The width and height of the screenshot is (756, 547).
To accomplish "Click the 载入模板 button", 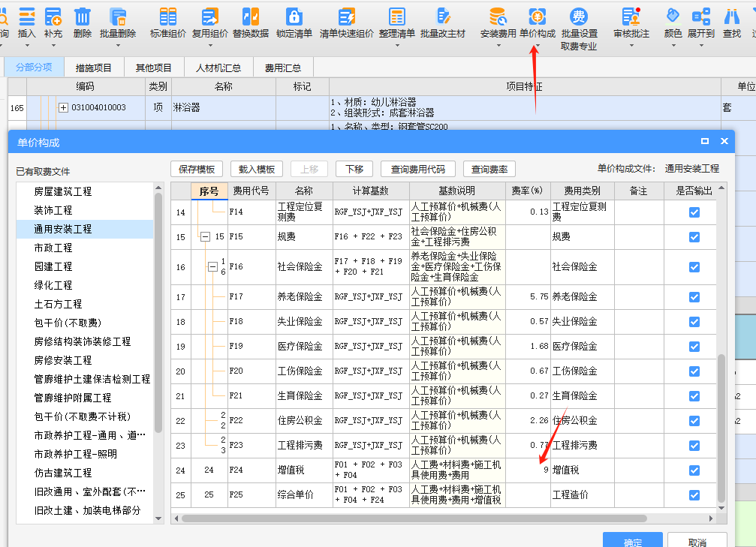I will coord(257,169).
